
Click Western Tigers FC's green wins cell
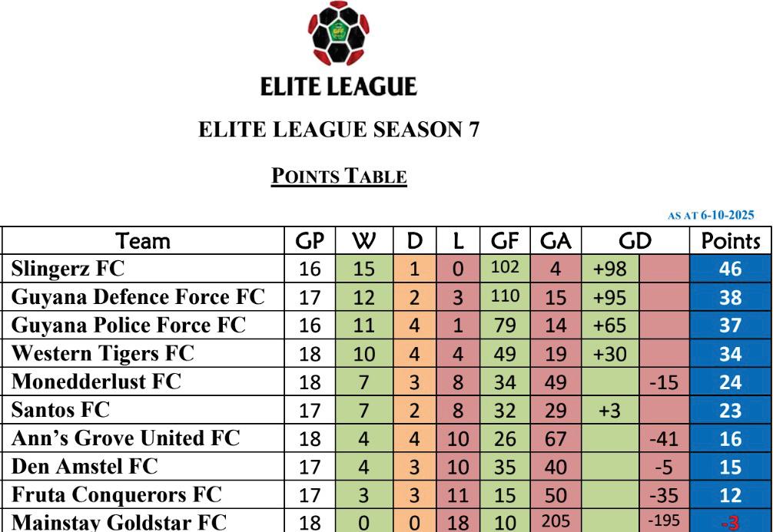[366, 353]
